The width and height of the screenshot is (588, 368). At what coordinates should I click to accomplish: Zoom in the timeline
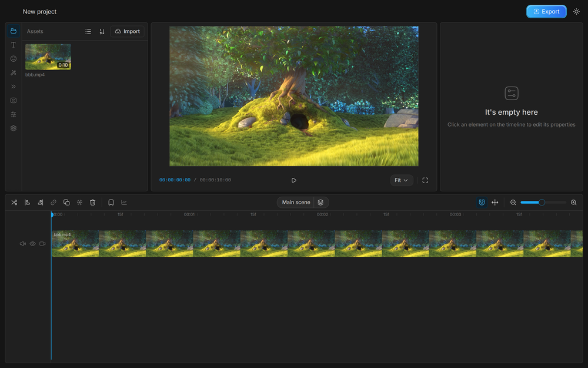pos(574,203)
